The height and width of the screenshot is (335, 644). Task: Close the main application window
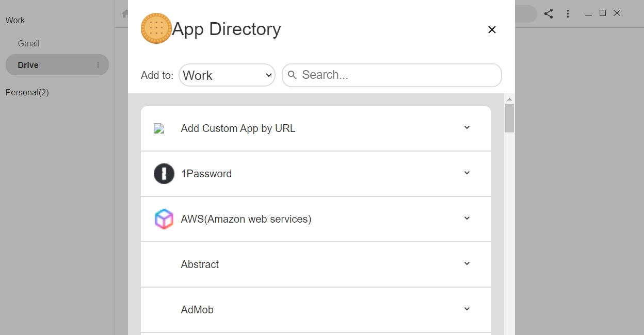617,13
